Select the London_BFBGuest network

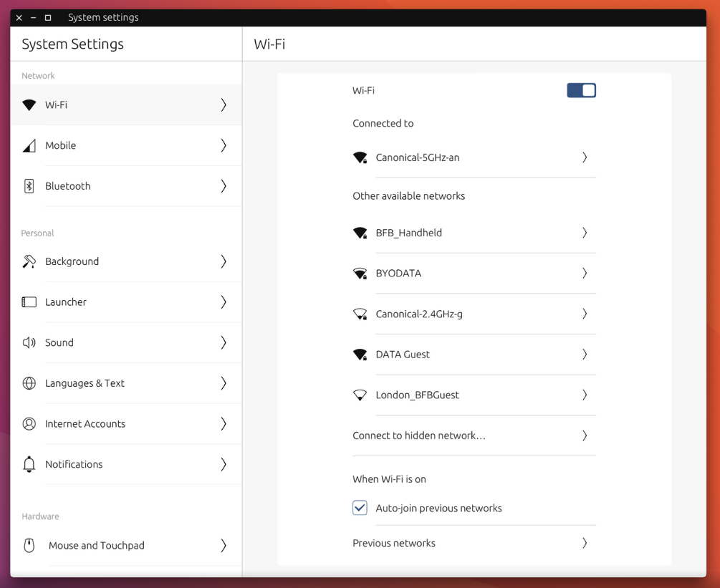point(474,395)
